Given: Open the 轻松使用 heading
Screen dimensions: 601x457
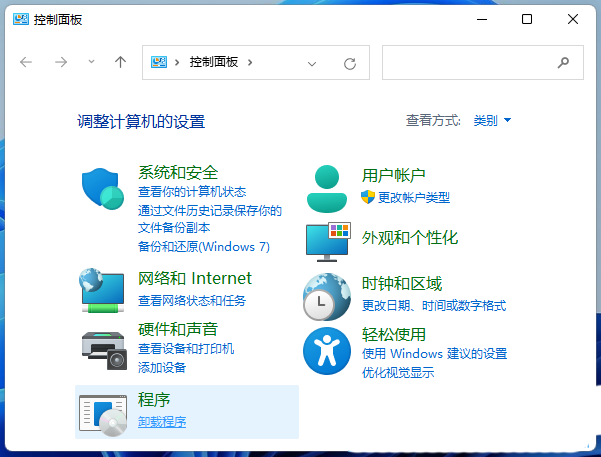Looking at the screenshot, I should [x=394, y=334].
